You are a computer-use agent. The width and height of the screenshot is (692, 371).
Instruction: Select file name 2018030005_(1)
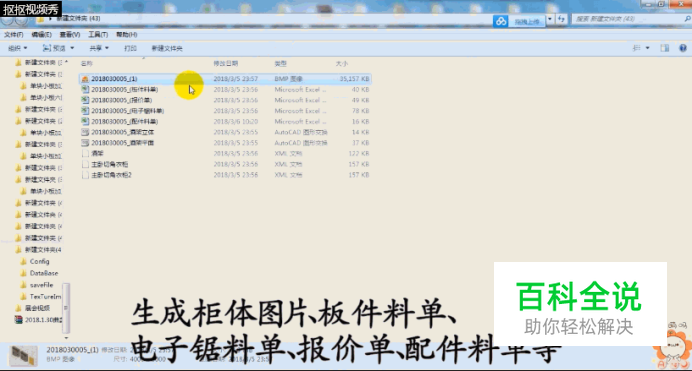point(114,79)
